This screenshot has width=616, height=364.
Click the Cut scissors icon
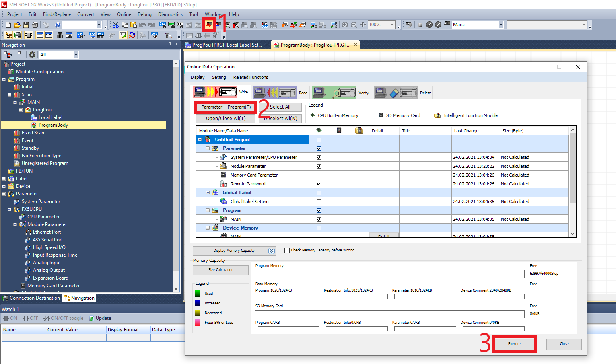click(115, 25)
